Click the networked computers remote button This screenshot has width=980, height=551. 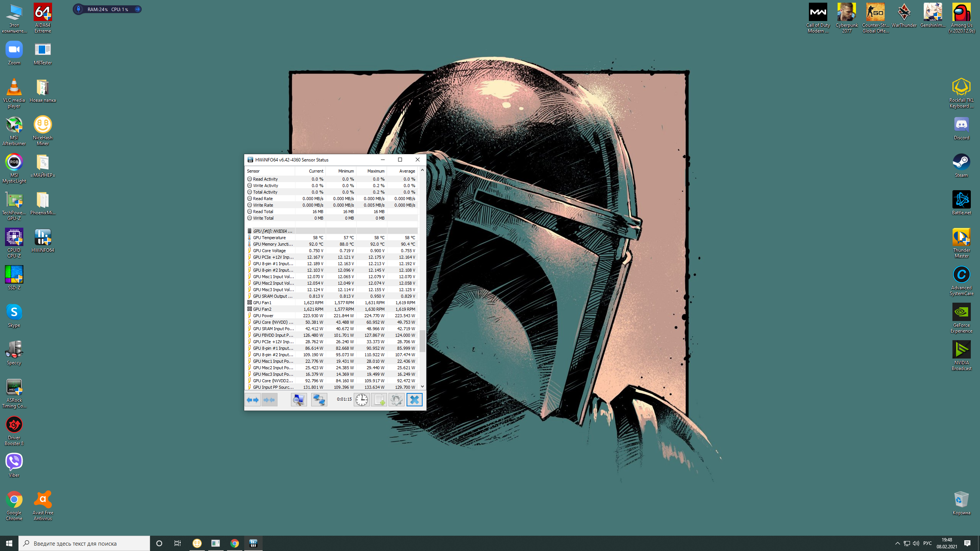click(319, 400)
